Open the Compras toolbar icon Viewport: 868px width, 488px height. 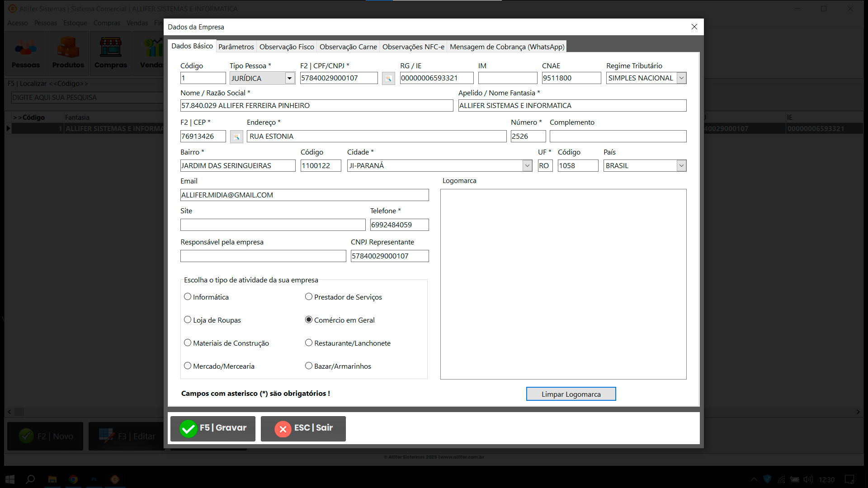click(x=111, y=53)
